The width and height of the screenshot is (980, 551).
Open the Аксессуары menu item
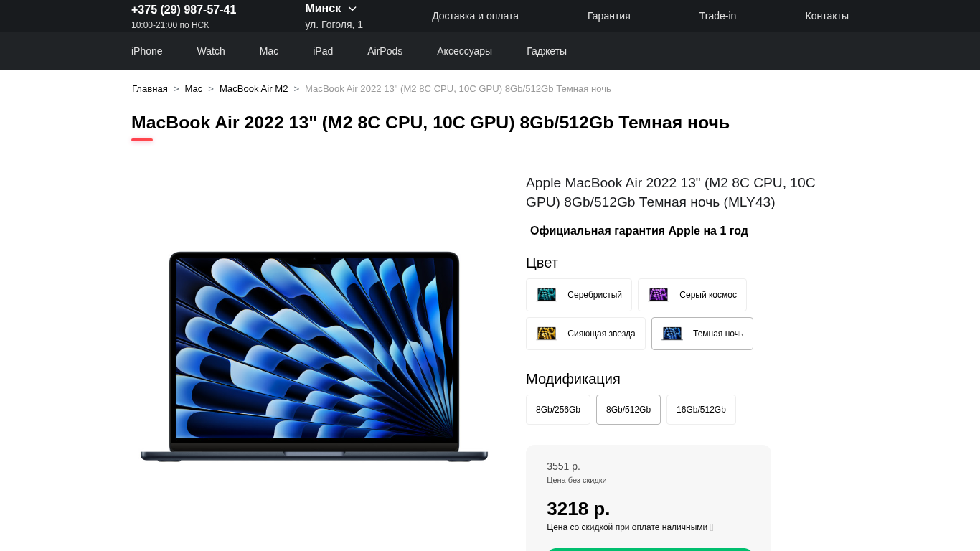(464, 51)
